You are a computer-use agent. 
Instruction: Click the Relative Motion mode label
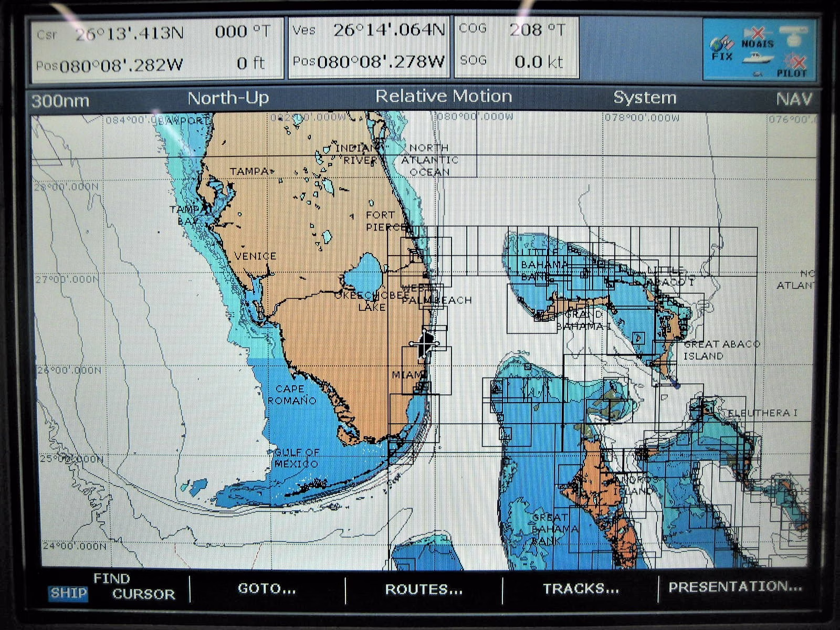(x=444, y=97)
